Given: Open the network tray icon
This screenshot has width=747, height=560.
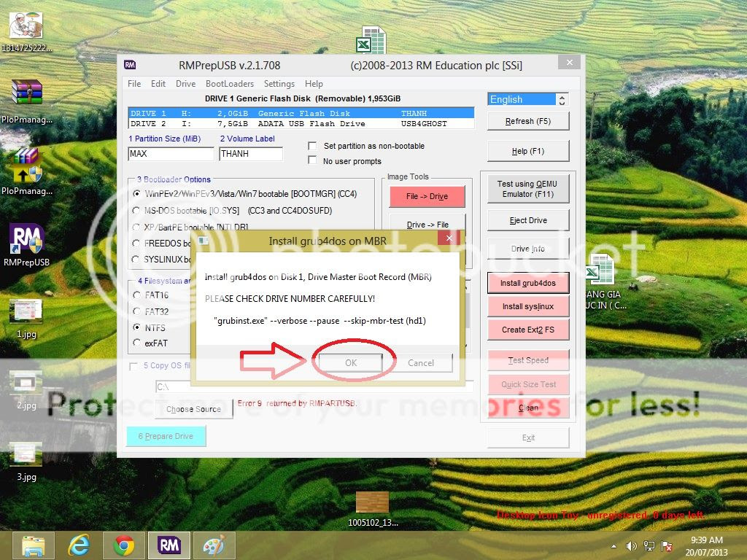Looking at the screenshot, I should tap(649, 546).
